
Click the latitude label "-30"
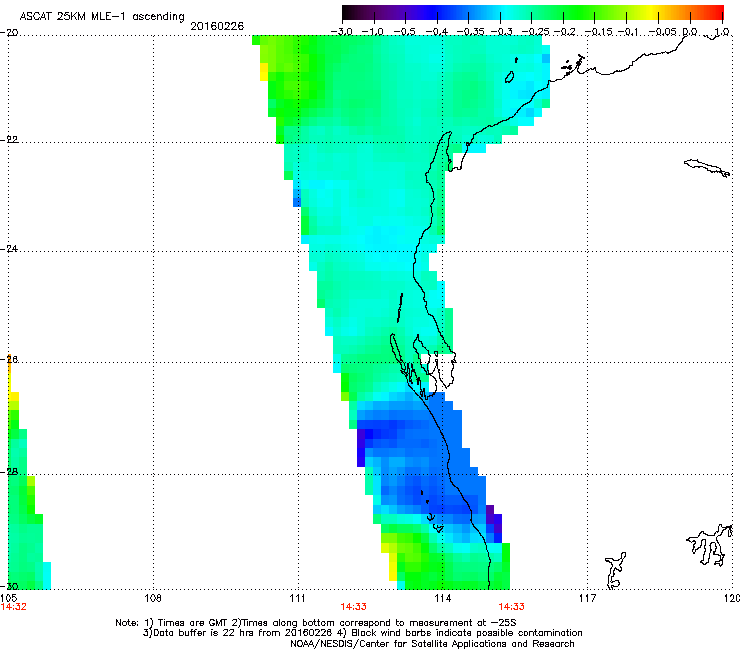[9, 586]
